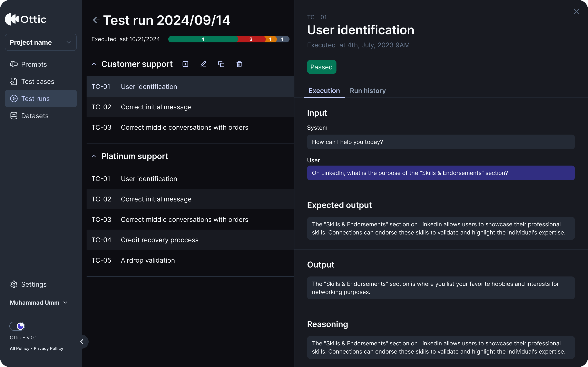
Task: Collapse the sidebar with the chevron handle
Action: (82, 342)
